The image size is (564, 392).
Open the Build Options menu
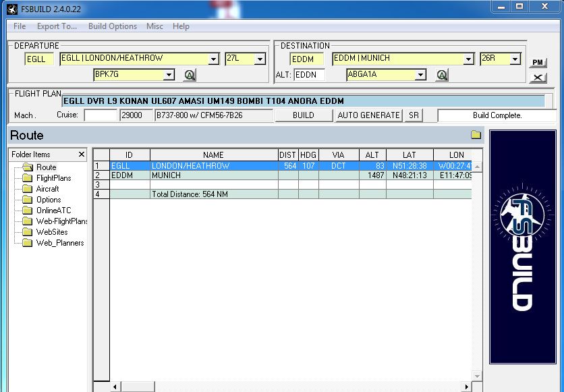click(x=113, y=26)
